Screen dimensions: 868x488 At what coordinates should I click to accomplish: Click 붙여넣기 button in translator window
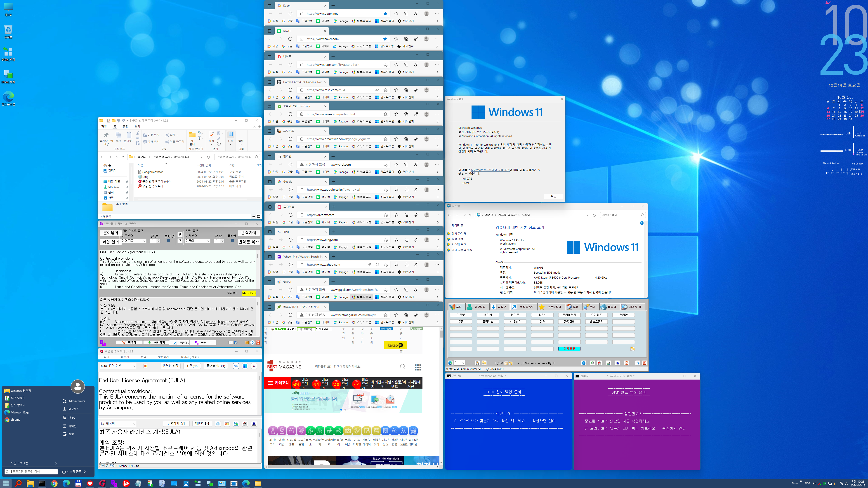tap(111, 233)
